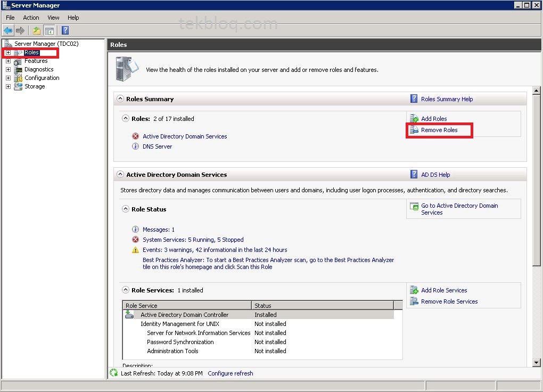543x392 pixels.
Task: Open the Roles Summary Help link
Action: [x=447, y=99]
